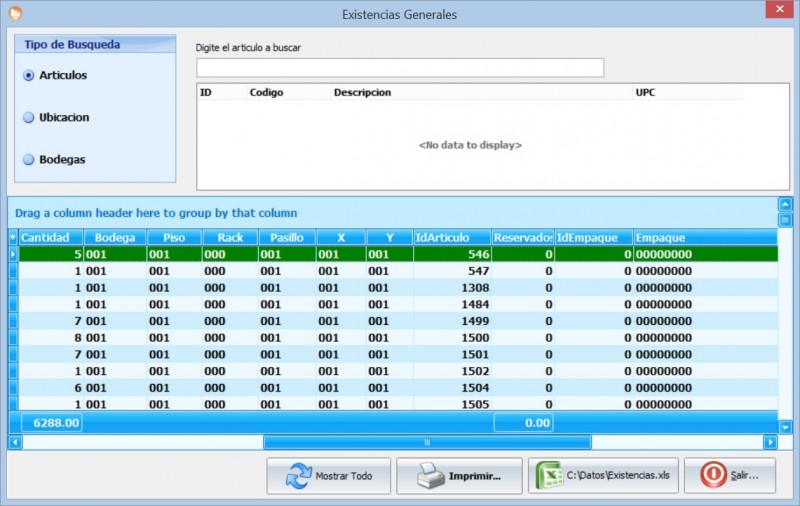Select the Articulos search type
This screenshot has height=506, width=800.
29,75
